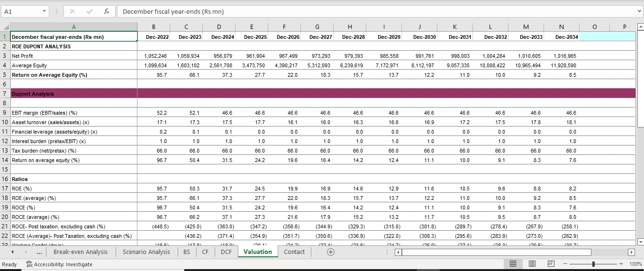
Task: Switch to Page Break Preview icon
Action: pyautogui.click(x=550, y=264)
